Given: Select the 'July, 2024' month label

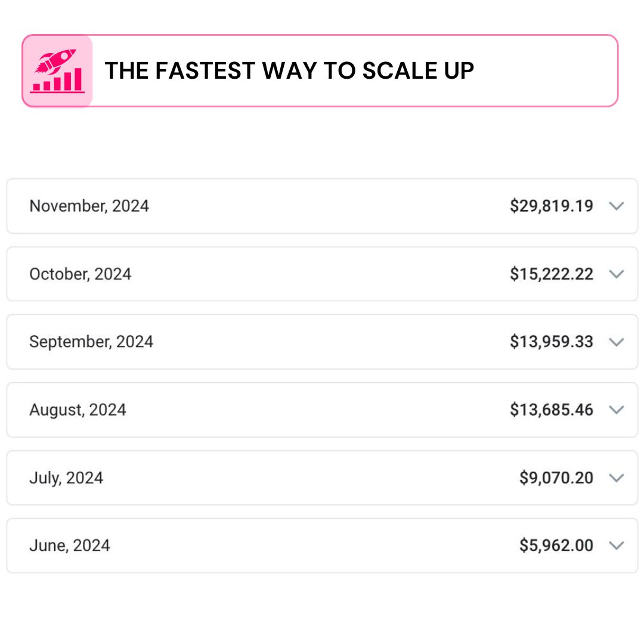Looking at the screenshot, I should point(66,478).
